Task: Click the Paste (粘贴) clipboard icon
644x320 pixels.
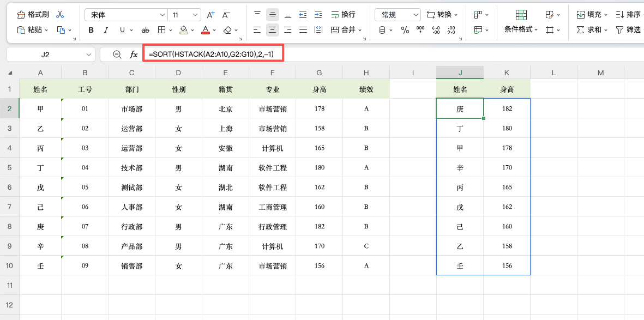Action: pyautogui.click(x=21, y=30)
